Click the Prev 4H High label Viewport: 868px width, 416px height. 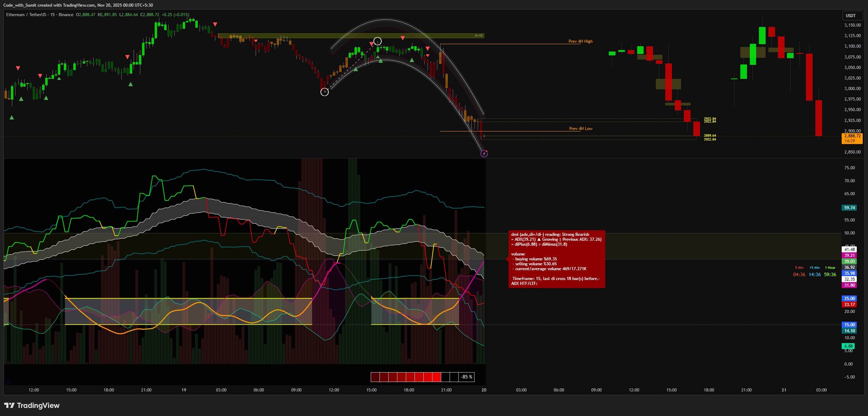click(580, 41)
